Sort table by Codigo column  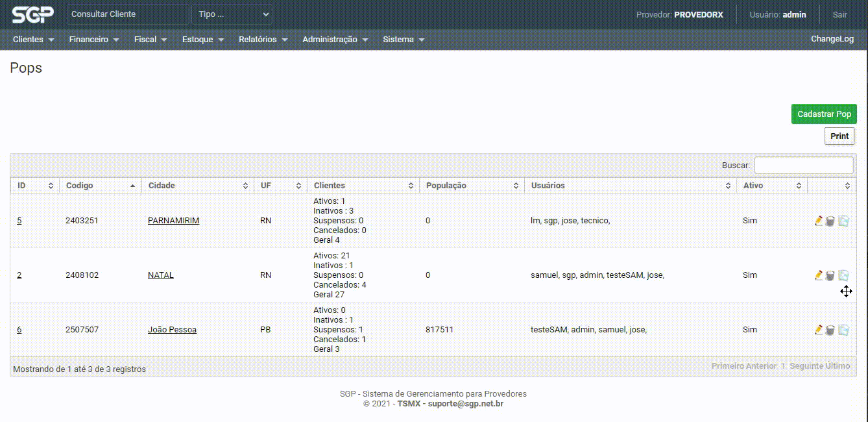(100, 186)
